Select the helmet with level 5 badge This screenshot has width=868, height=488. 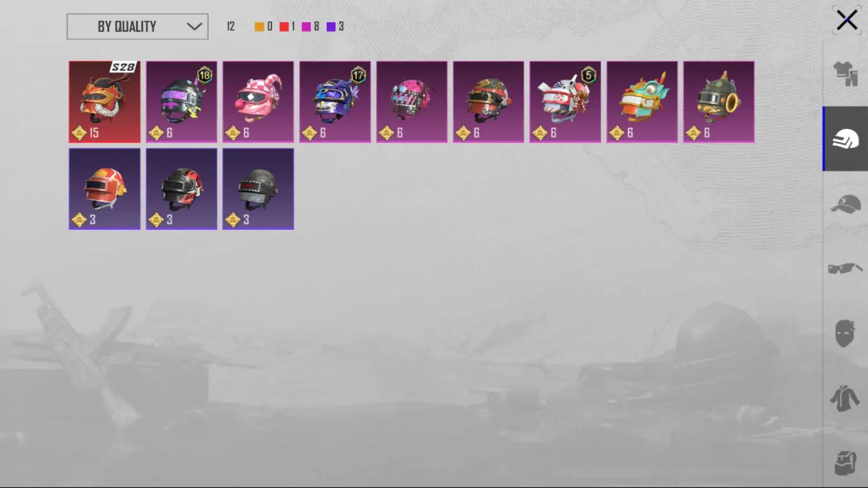pos(565,102)
